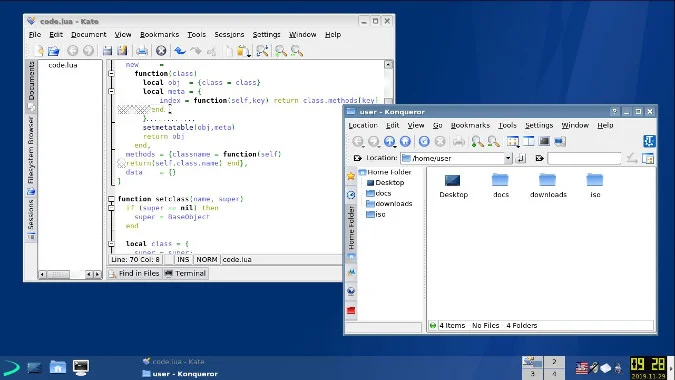Click the empty search field in Konqueror toolbar
Image resolution: width=675 pixels, height=380 pixels.
[x=584, y=158]
